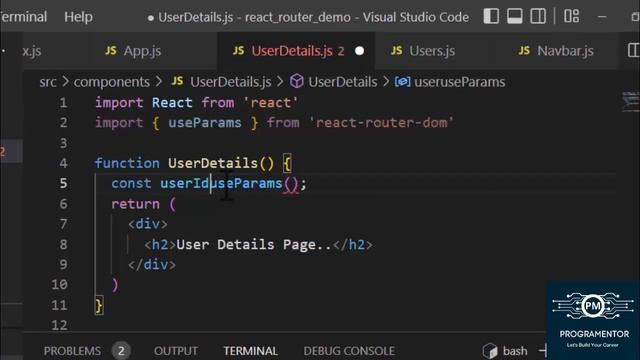This screenshot has height=360, width=640.
Task: Click the JS icon on Users.js tab
Action: pos(396,51)
